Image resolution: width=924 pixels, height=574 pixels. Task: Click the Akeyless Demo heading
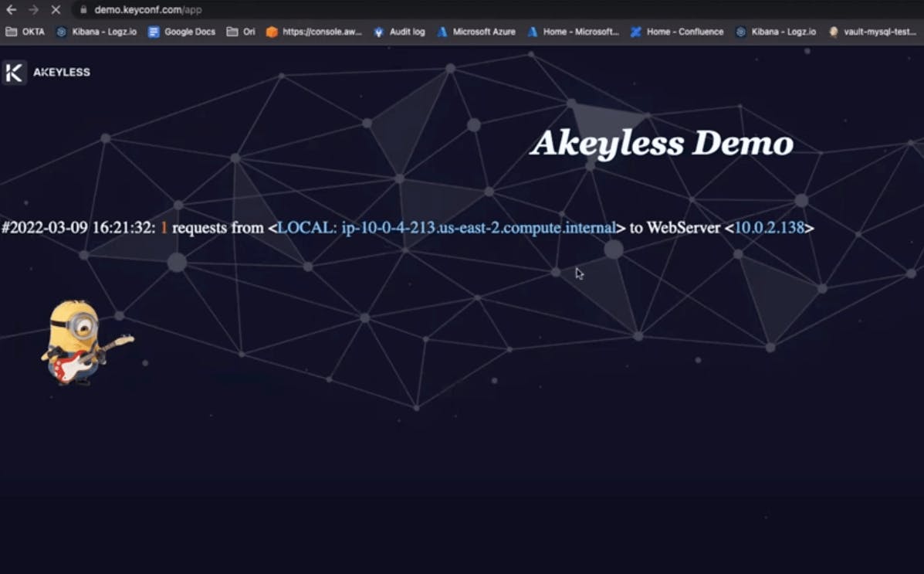pyautogui.click(x=662, y=144)
